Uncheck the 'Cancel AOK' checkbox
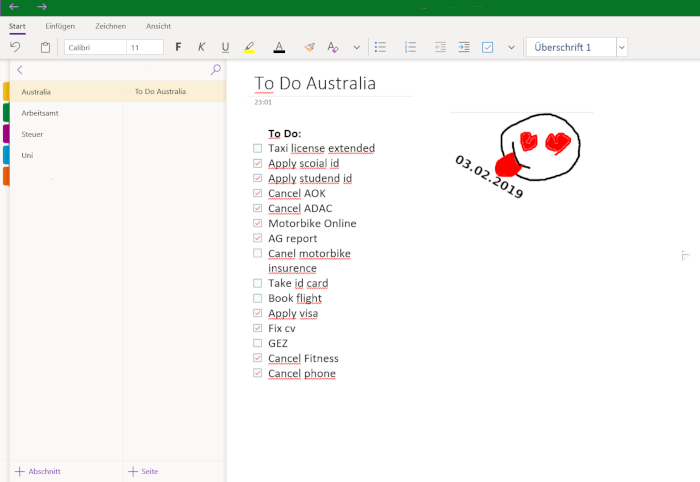 pyautogui.click(x=258, y=193)
